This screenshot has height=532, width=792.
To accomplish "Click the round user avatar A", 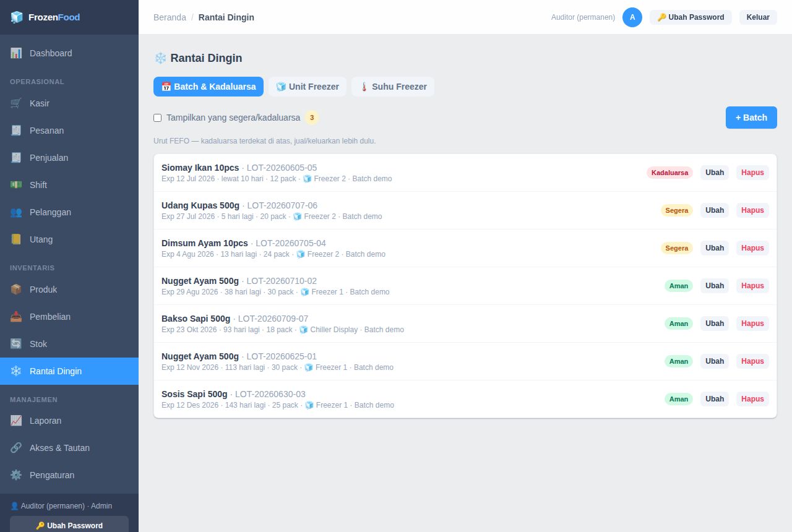I will [x=632, y=17].
